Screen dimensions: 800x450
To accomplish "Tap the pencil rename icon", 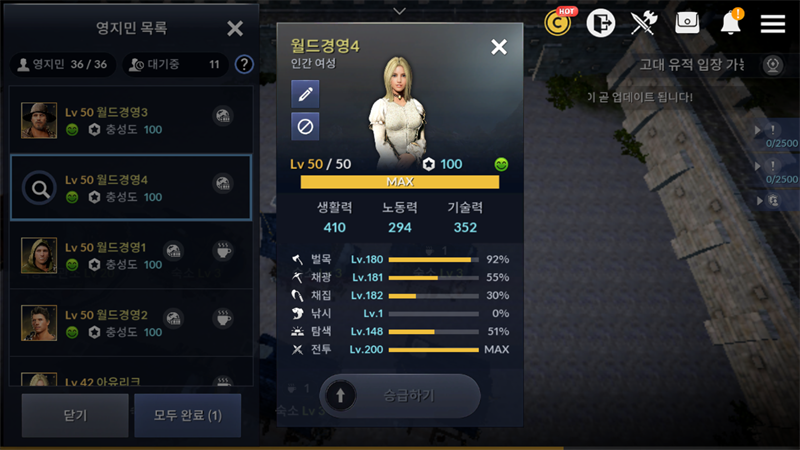I will pyautogui.click(x=305, y=94).
